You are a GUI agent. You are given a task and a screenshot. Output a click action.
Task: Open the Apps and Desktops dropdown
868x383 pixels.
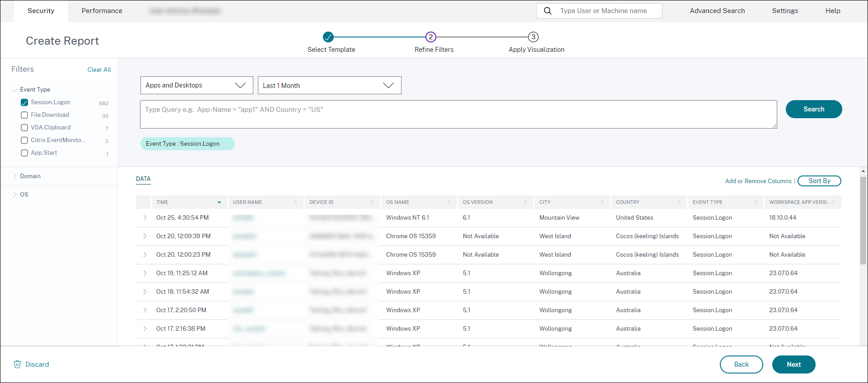[x=196, y=85]
